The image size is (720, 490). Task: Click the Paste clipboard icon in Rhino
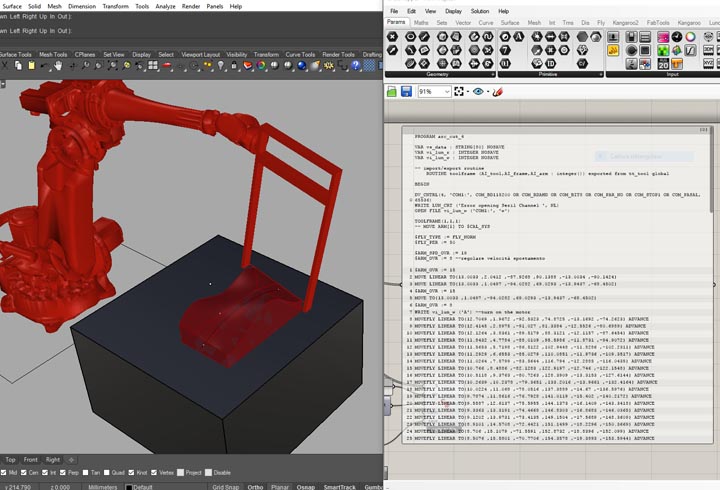(31, 66)
